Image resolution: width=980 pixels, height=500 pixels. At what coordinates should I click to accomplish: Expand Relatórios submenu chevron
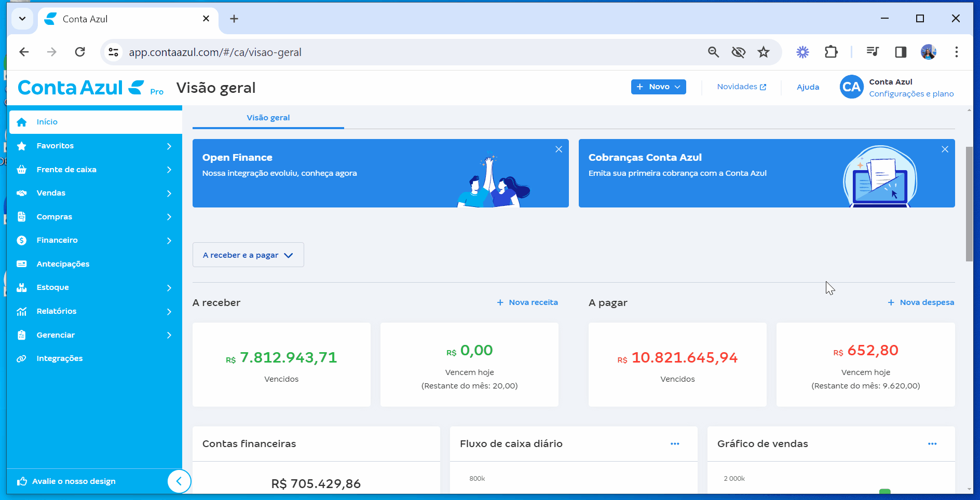169,312
